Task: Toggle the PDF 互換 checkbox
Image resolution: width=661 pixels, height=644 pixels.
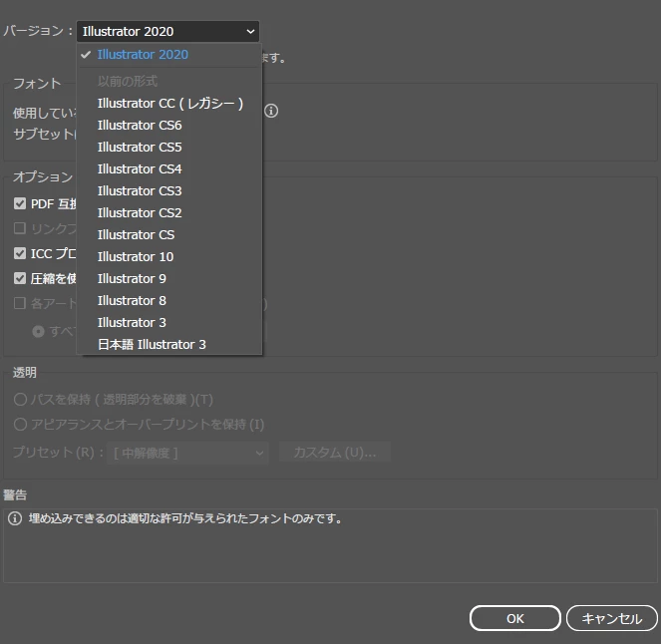Action: (20, 203)
